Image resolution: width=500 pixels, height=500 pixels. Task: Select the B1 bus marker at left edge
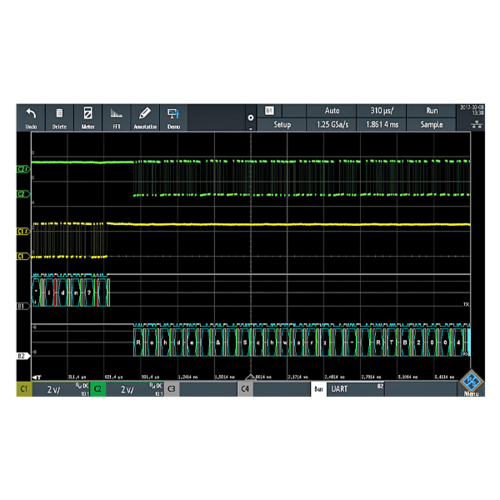coord(23,306)
